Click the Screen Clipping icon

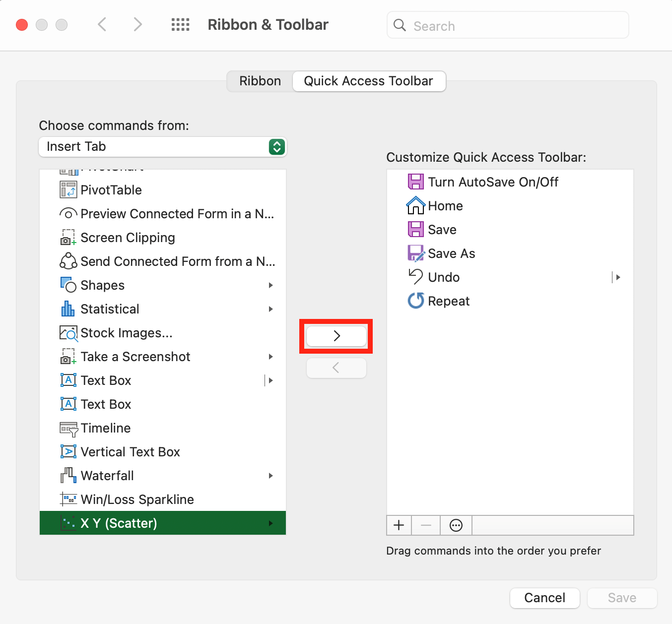68,238
